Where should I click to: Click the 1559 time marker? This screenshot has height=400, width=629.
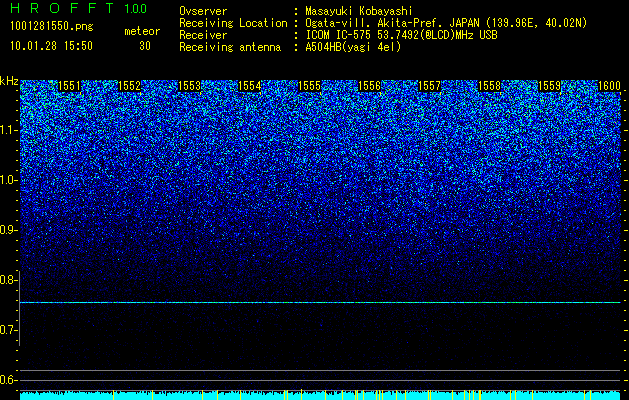point(550,86)
